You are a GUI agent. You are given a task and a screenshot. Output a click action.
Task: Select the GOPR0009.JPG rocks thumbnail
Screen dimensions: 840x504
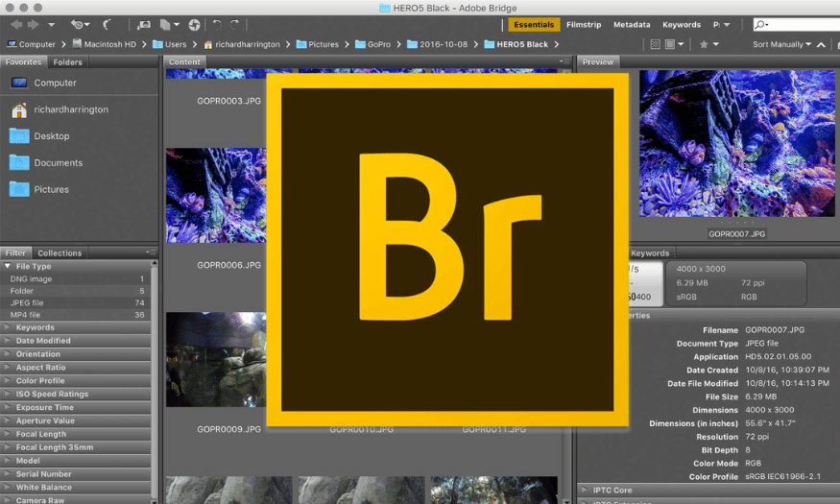(x=216, y=359)
